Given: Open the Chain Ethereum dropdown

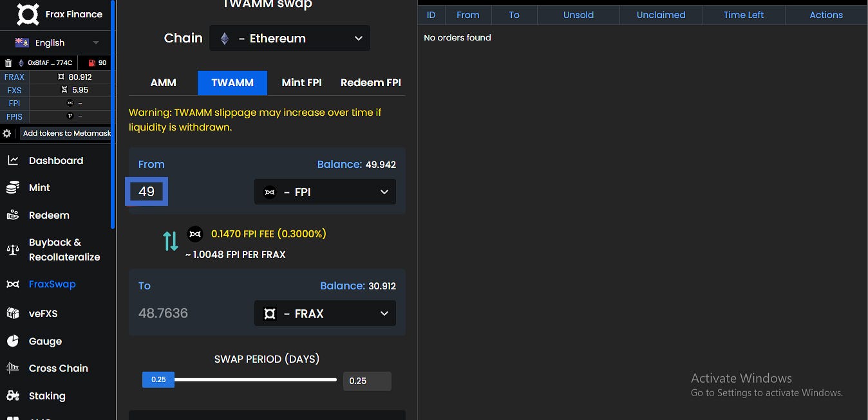Looking at the screenshot, I should 290,39.
